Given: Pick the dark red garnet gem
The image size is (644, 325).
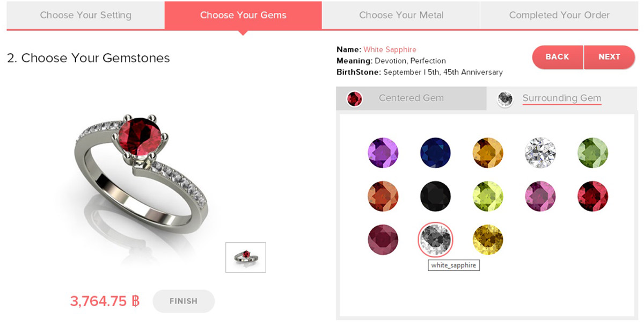Looking at the screenshot, I should [x=592, y=196].
